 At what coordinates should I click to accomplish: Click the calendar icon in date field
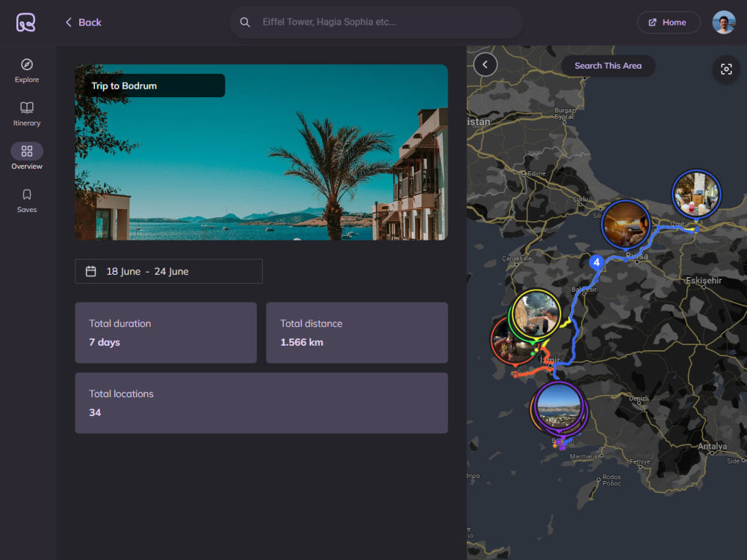point(90,272)
